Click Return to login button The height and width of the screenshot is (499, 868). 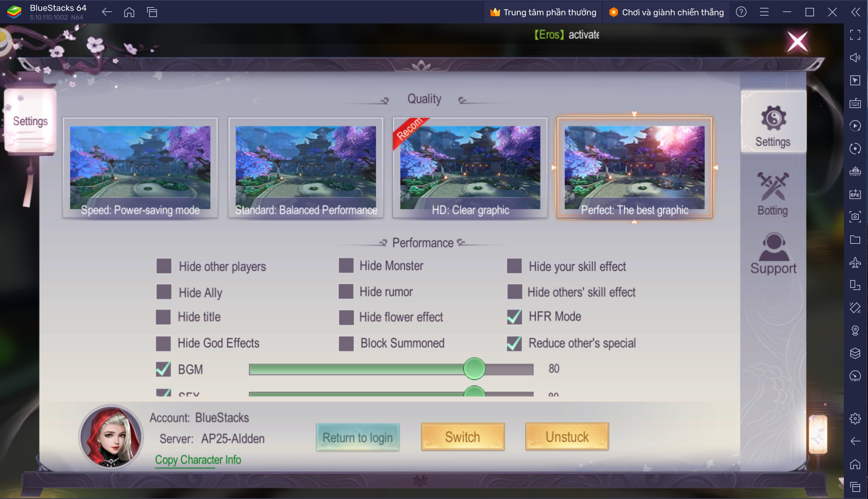click(358, 438)
